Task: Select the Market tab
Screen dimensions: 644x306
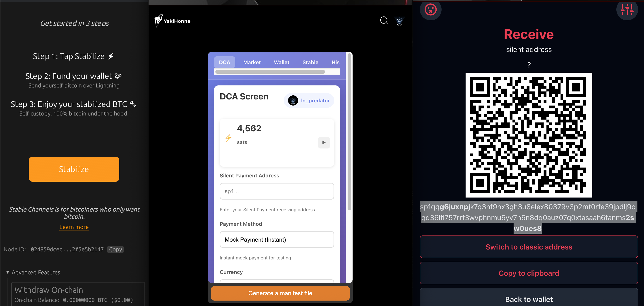Action: click(252, 62)
